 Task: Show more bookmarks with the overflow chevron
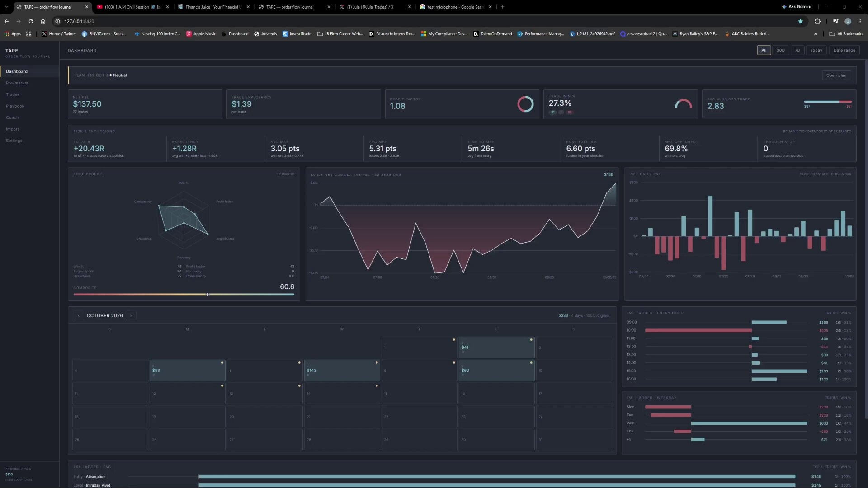[x=816, y=34]
